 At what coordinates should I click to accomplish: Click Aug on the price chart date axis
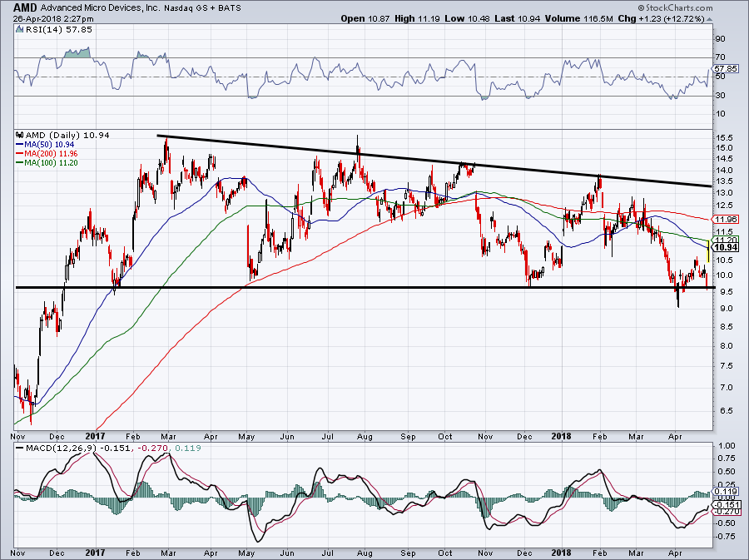tap(365, 436)
